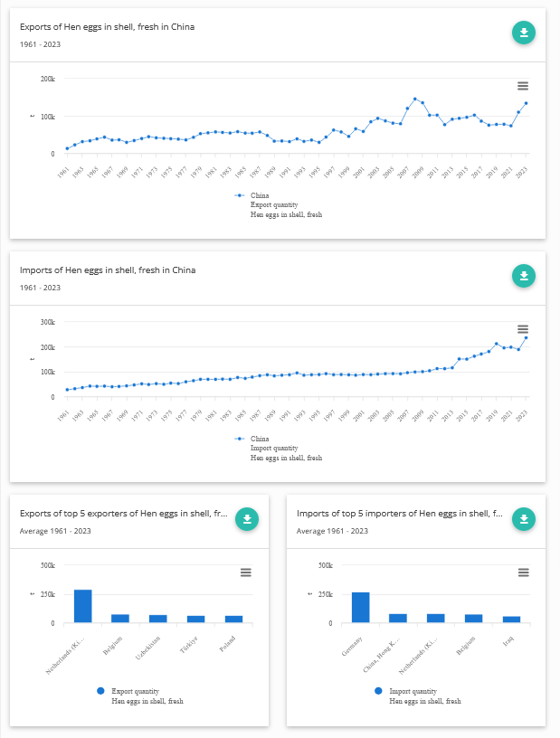The width and height of the screenshot is (560, 738).
Task: Click the 2023 data point on imports line
Action: coord(527,337)
